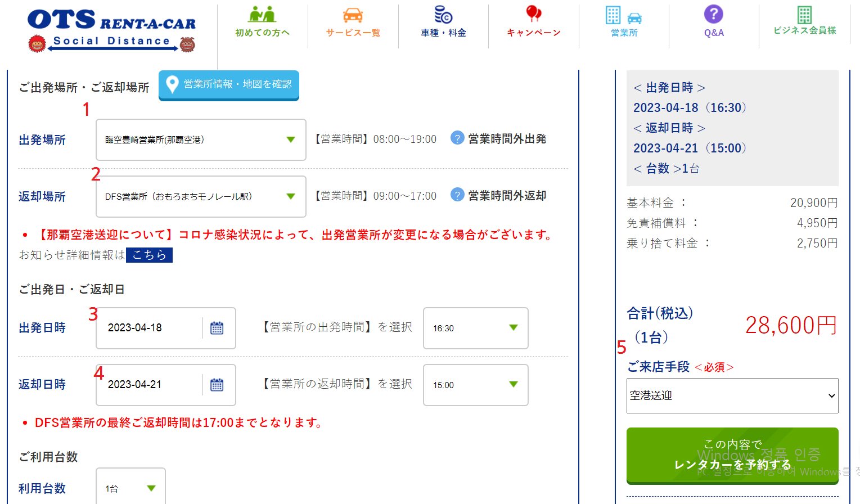Open the 15:00 return time dropdown
The height and width of the screenshot is (504, 860).
(475, 385)
